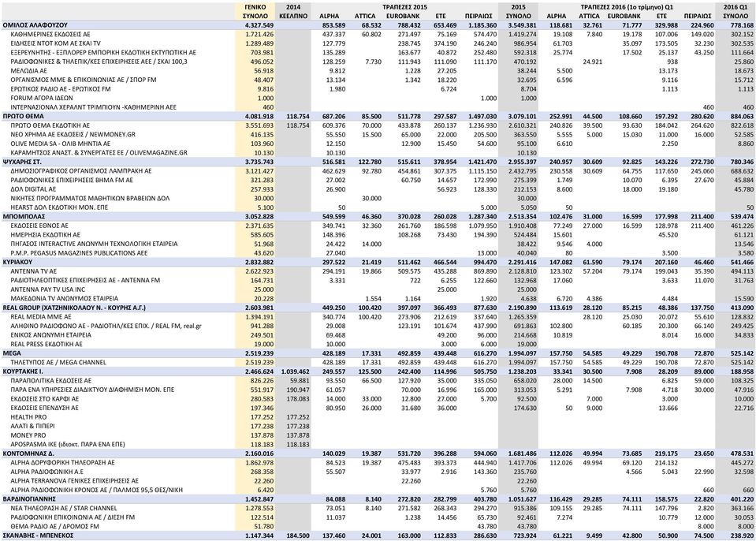Select the ΚΟΥΡΤΑΚΗΣ Ι. group header
Image resolution: width=756 pixels, height=541 pixels.
pyautogui.click(x=23, y=371)
